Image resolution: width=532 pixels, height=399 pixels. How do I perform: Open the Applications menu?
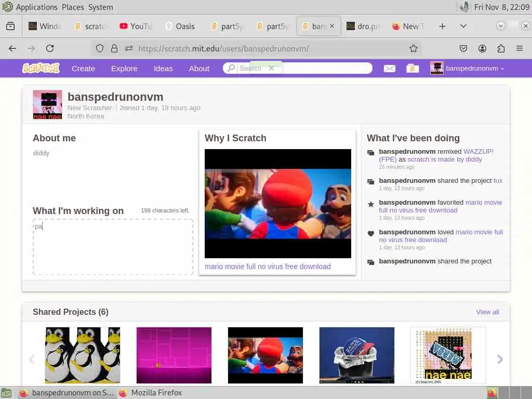coord(37,7)
